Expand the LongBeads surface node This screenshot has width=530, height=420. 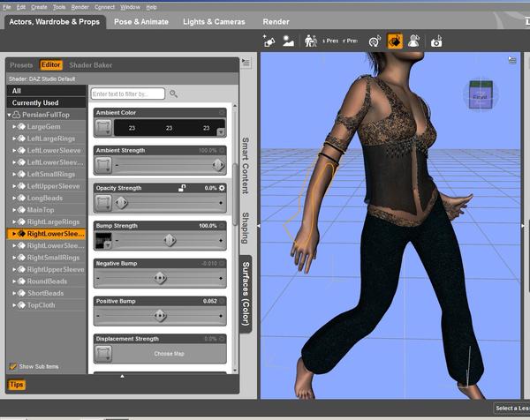point(14,198)
